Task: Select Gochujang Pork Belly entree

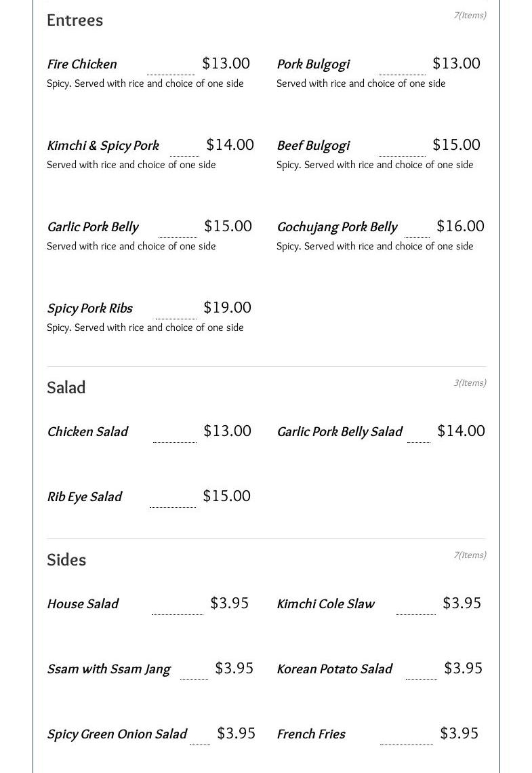Action: coord(337,227)
